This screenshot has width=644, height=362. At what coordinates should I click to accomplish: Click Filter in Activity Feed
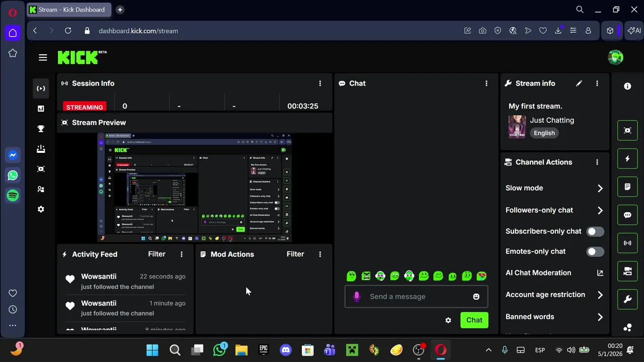point(156,254)
